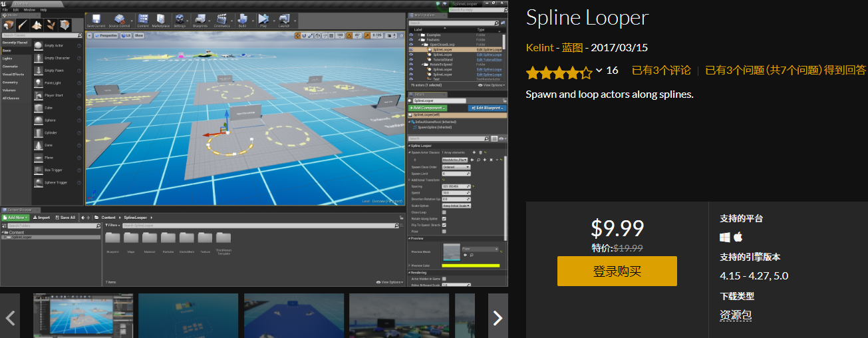This screenshot has width=868, height=338.
Task: Click the 登录购买 purchase button
Action: click(x=617, y=271)
